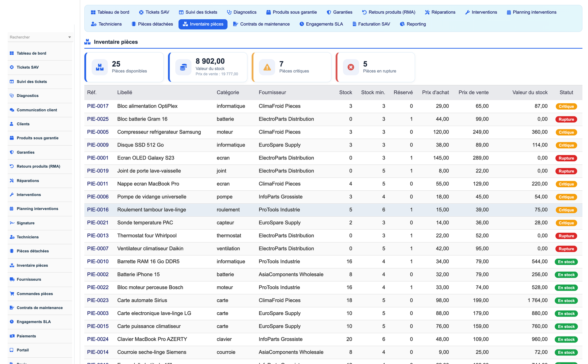588x364 pixels.
Task: Click the Techniciens icon in top nav
Action: tap(94, 24)
